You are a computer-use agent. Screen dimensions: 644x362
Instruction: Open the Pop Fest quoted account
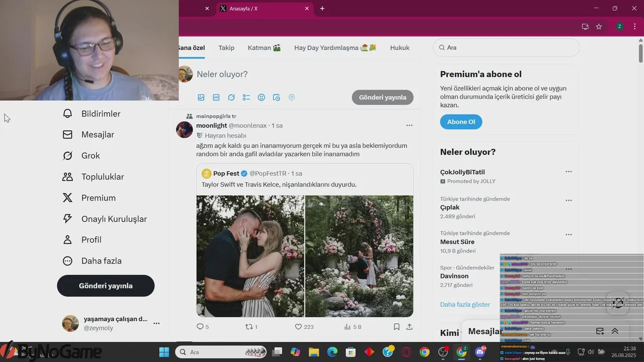point(226,173)
